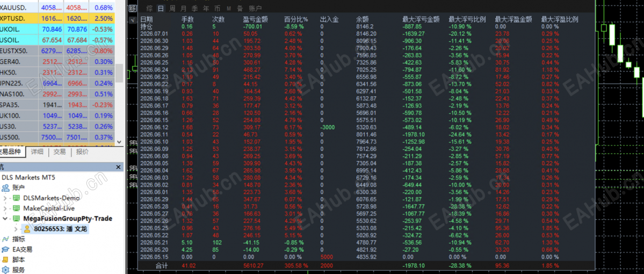This screenshot has width=644, height=274.
Task: Expand the account 80256553 node
Action: pyautogui.click(x=16, y=229)
